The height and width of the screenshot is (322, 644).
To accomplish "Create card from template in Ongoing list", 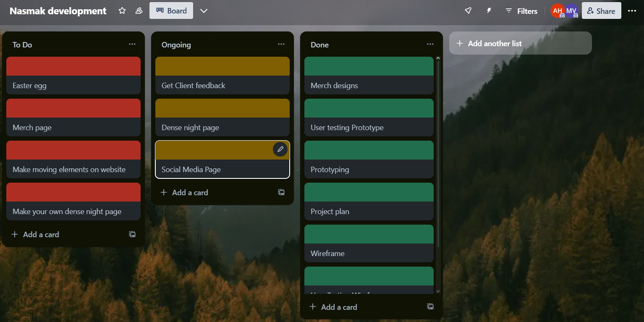I will [x=281, y=192].
